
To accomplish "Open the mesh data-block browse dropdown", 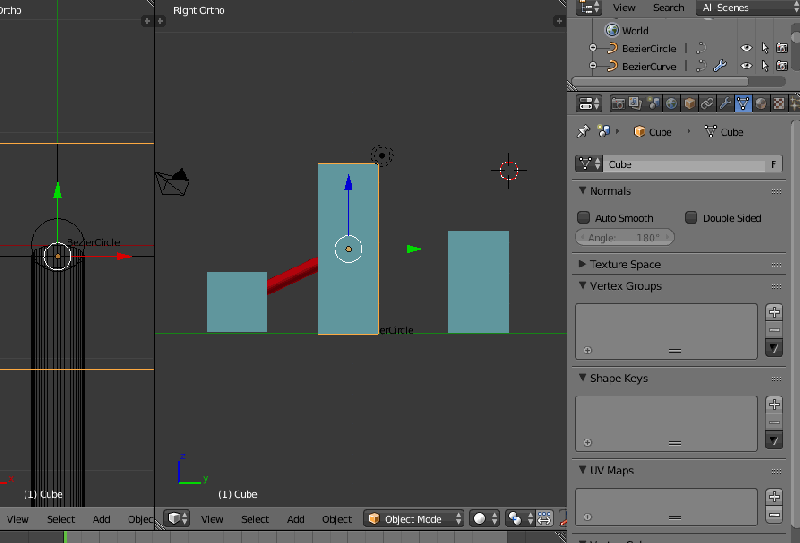I will 589,164.
